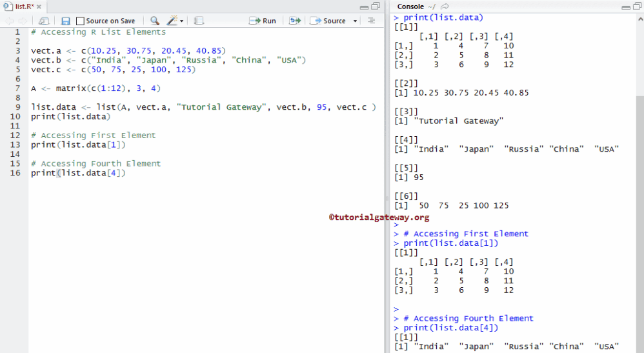
Task: Maximize the Console pane
Action: click(x=638, y=6)
